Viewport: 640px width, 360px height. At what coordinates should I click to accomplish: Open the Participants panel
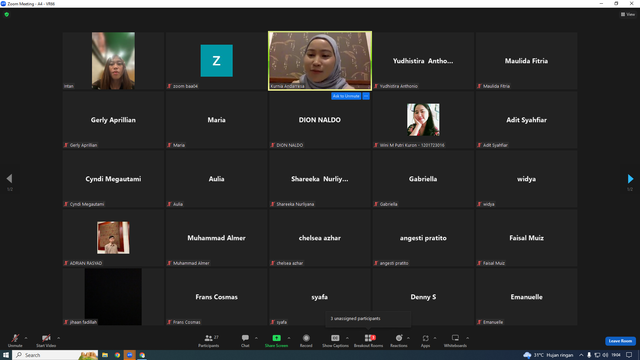tap(209, 340)
